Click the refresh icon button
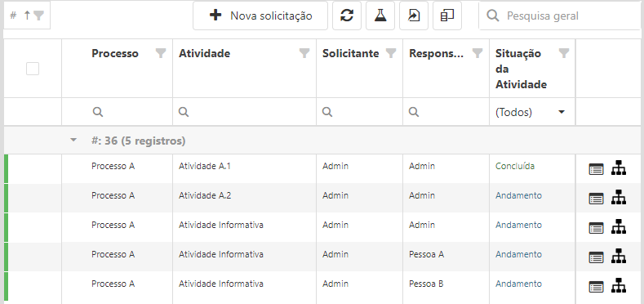Screen dimensions: 644x304 pos(347,16)
